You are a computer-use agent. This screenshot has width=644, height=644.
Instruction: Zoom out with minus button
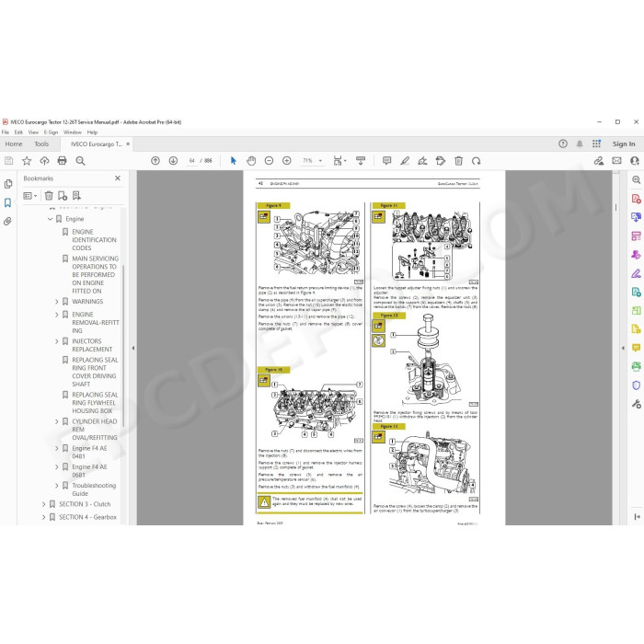click(x=269, y=161)
